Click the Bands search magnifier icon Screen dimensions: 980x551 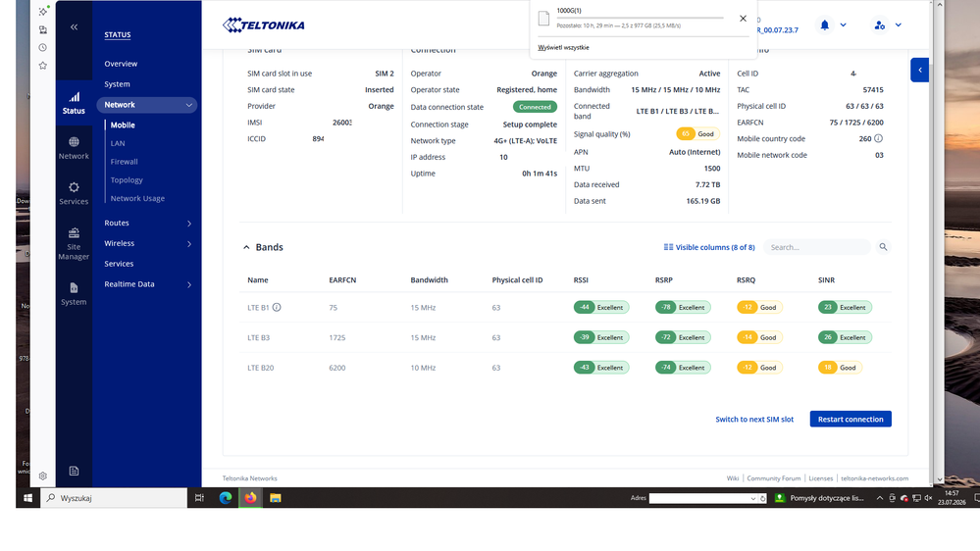tap(883, 247)
